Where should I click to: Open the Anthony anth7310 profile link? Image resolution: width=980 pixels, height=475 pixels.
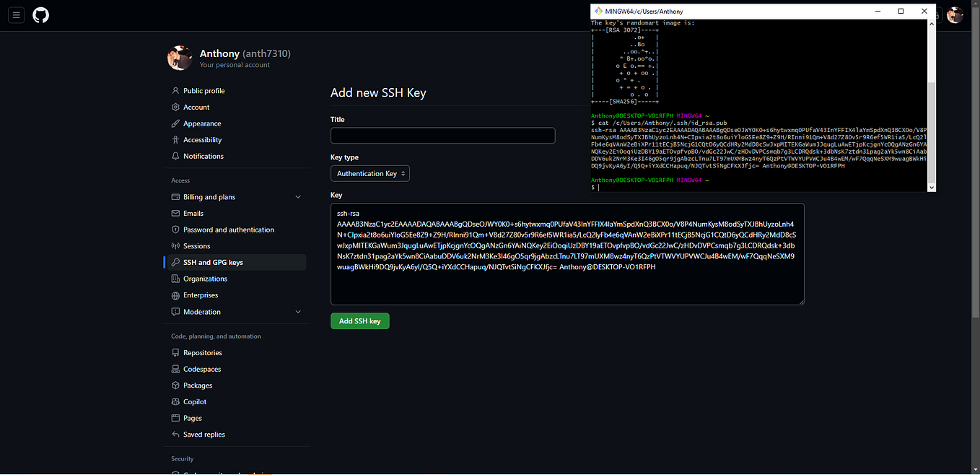[x=245, y=53]
